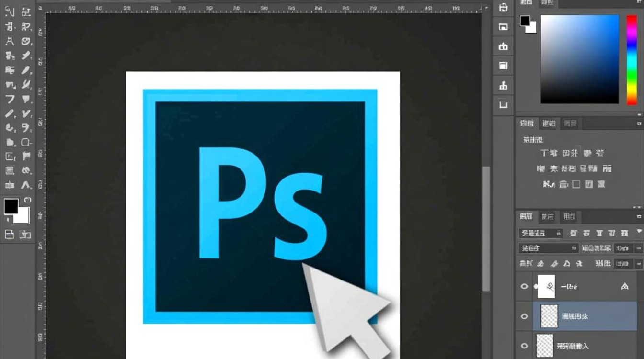The image size is (644, 359).
Task: Pick the second-row left tool in the toolbox
Action: point(10,27)
